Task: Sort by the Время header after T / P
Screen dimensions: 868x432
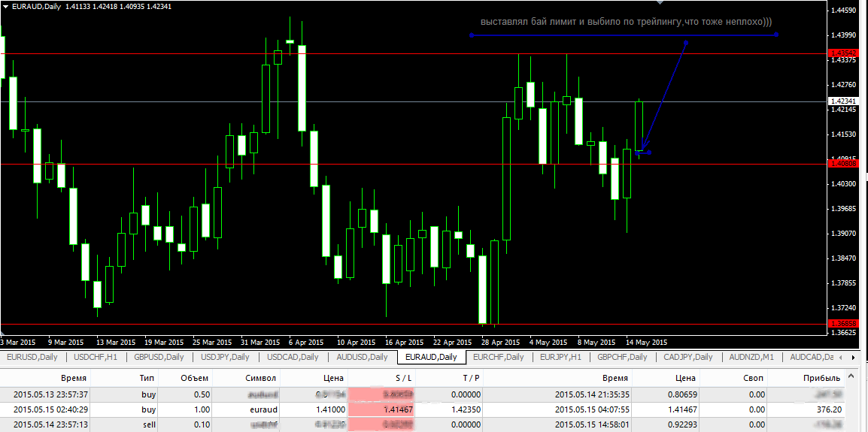Action: pos(558,379)
